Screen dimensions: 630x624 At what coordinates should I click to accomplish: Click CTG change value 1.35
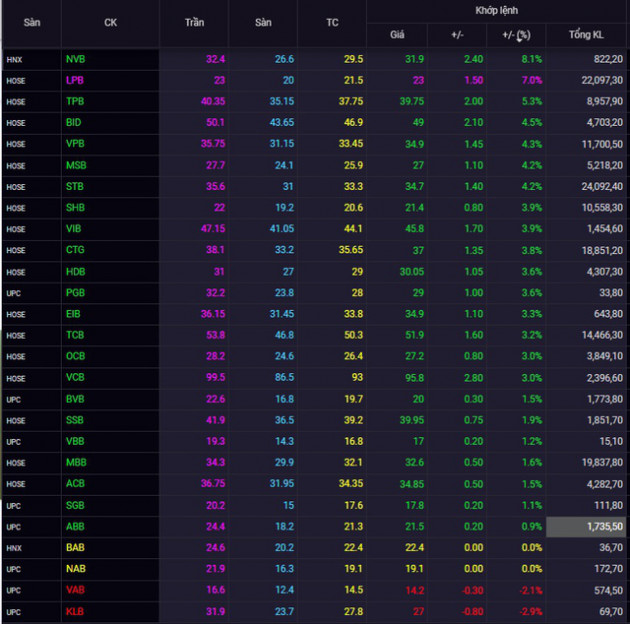tap(473, 250)
